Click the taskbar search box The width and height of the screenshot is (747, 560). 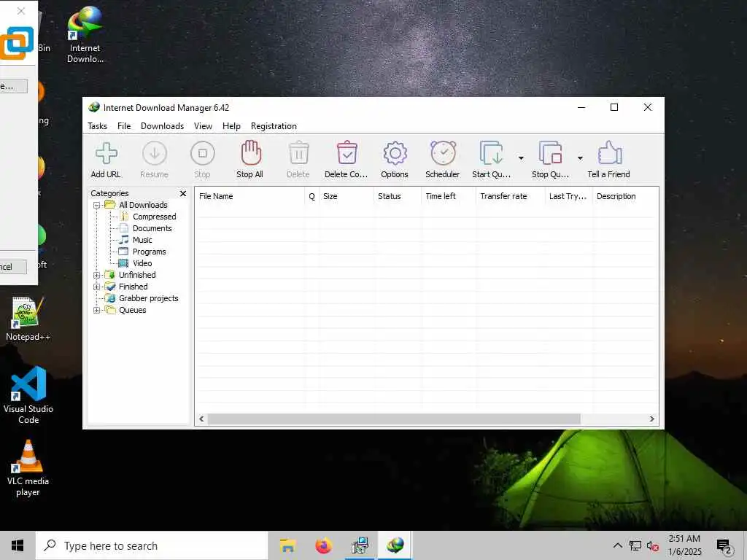[152, 545]
